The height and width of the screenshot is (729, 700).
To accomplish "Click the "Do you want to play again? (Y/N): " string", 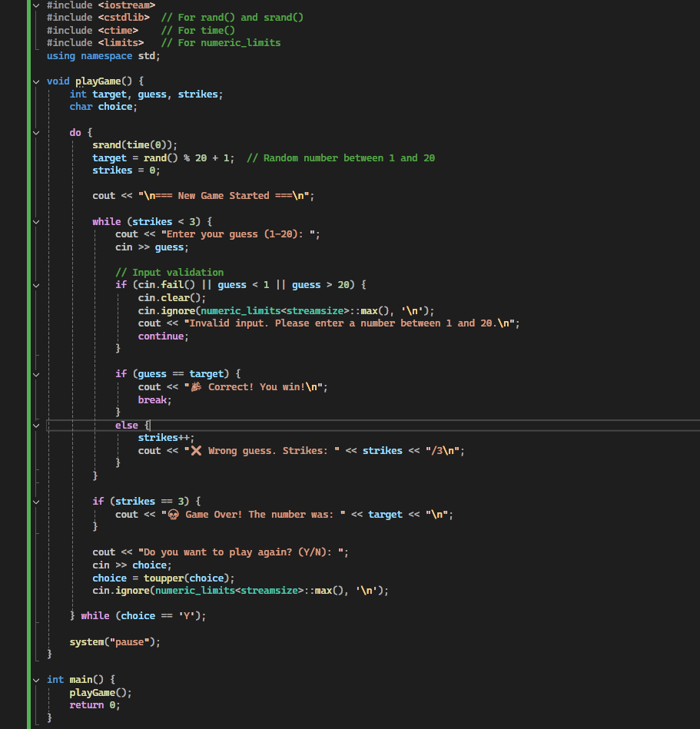I will tap(241, 552).
